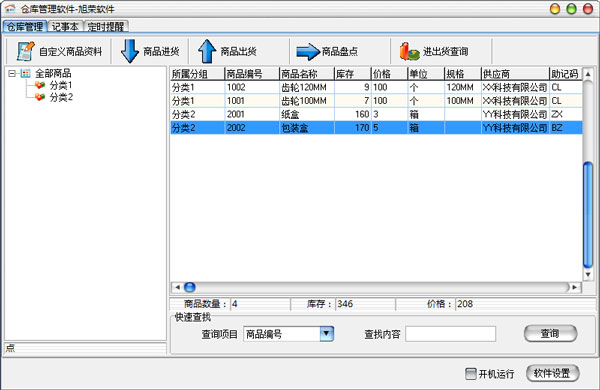The height and width of the screenshot is (390, 600).
Task: Click the 分类2 category icon
Action: pos(40,97)
